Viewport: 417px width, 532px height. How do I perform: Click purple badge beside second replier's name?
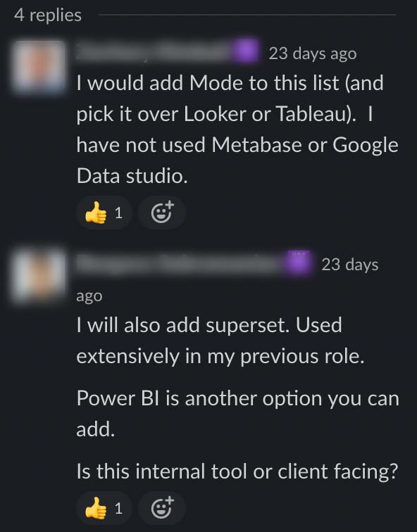click(298, 262)
